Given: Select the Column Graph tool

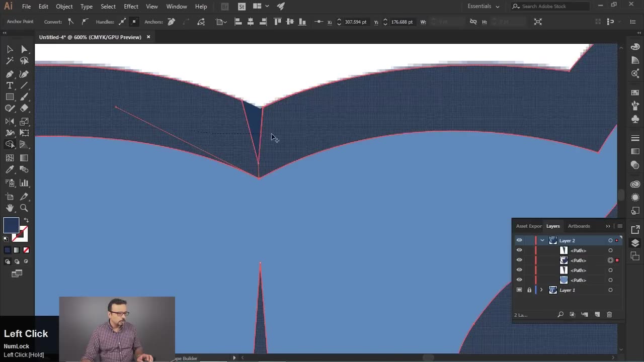Looking at the screenshot, I should click(x=24, y=183).
